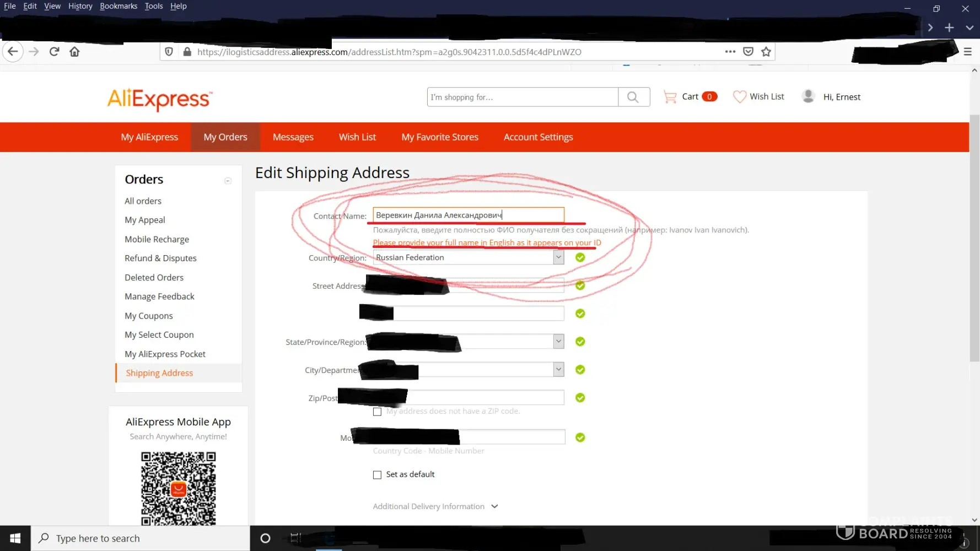The height and width of the screenshot is (551, 980).
Task: Open the File menu
Action: click(x=10, y=6)
